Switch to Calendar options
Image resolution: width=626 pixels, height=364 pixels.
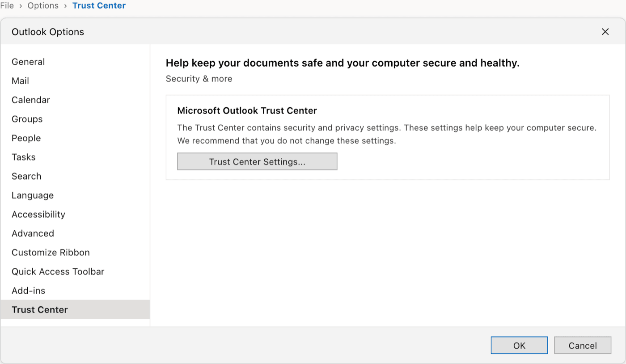75,100
